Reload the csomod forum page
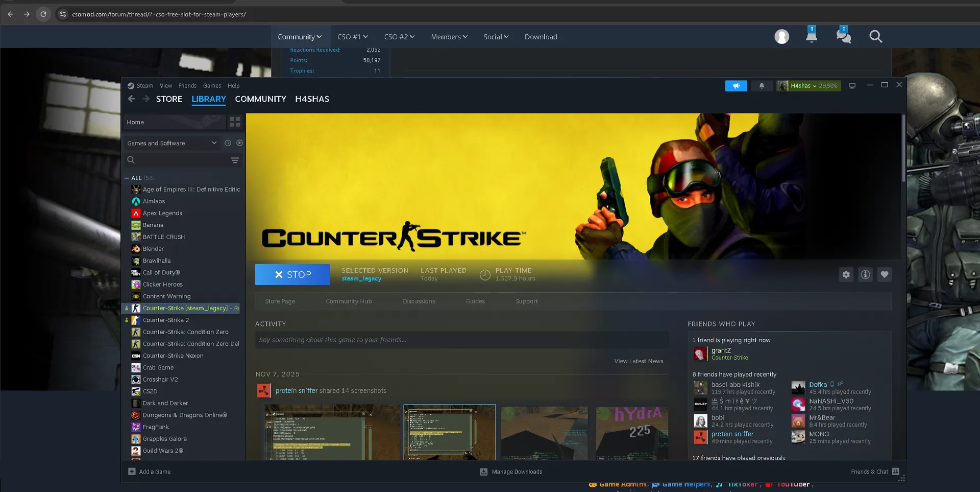The image size is (980, 492). click(43, 14)
